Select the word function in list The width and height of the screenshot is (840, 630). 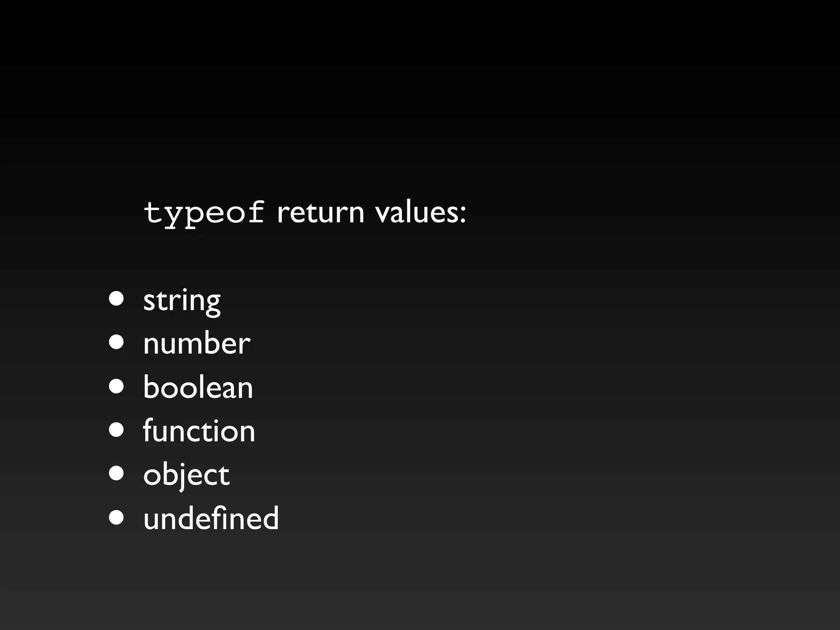(199, 431)
